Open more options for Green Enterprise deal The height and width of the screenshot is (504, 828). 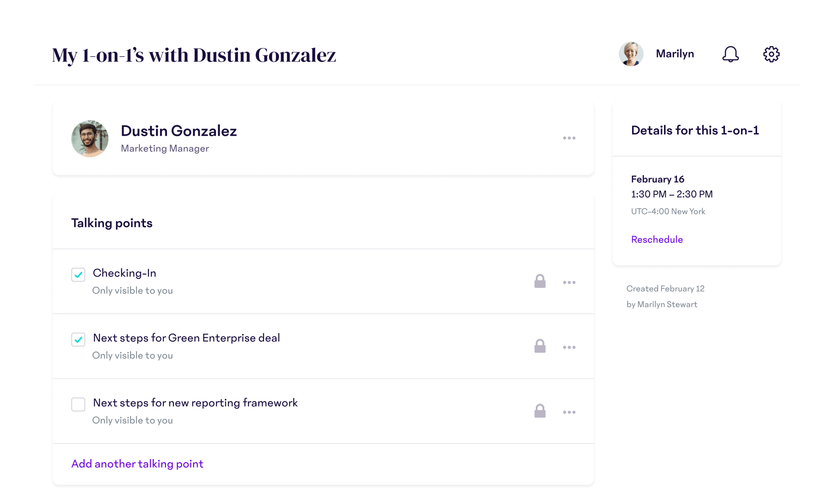point(569,348)
